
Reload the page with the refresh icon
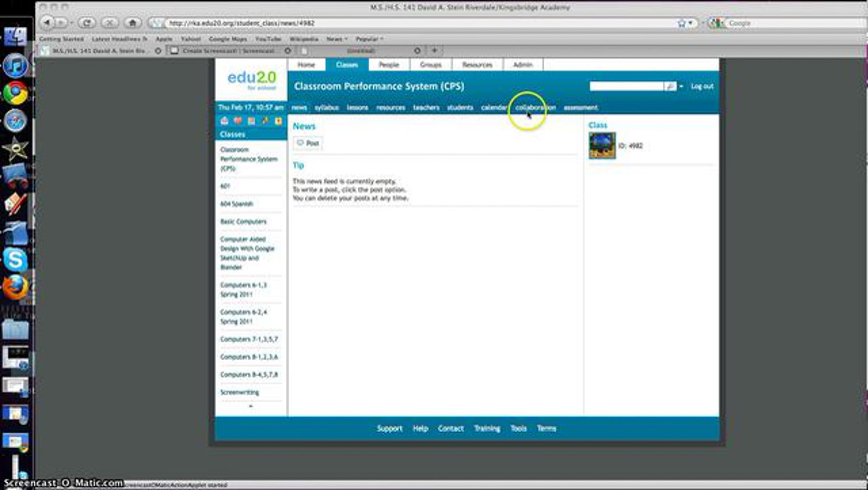[86, 23]
